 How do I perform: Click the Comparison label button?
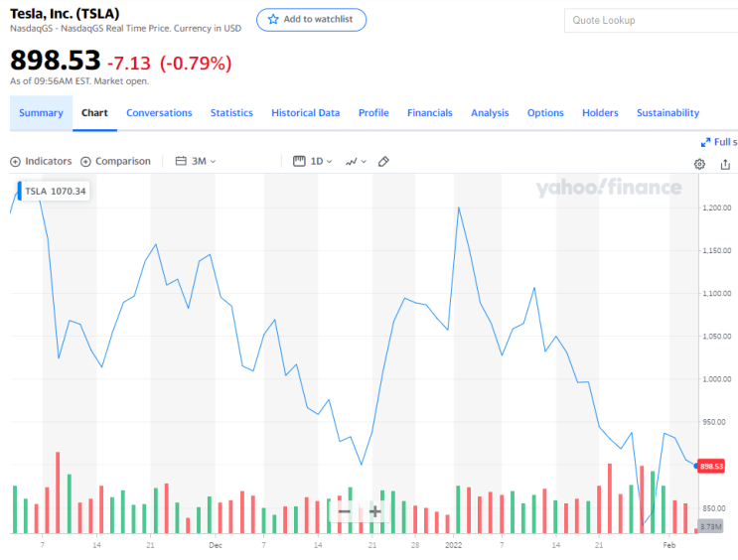pyautogui.click(x=123, y=162)
